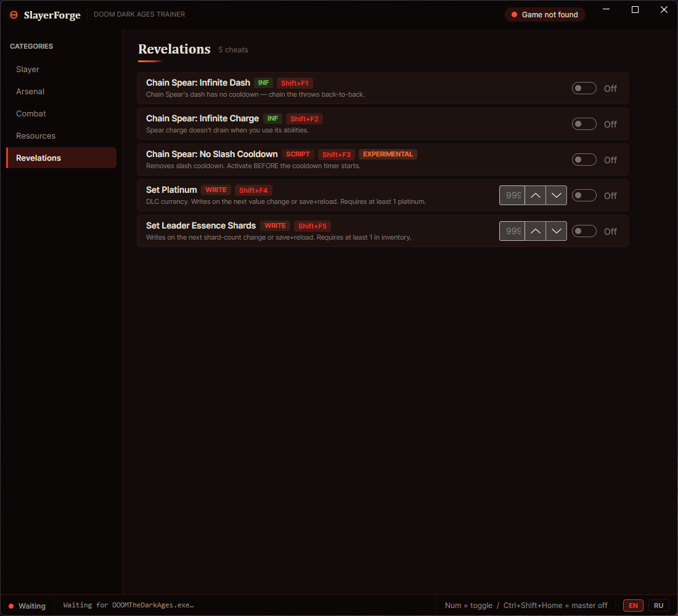This screenshot has height=616, width=678.
Task: Click the Set Platinum cheat title
Action: pyautogui.click(x=171, y=190)
